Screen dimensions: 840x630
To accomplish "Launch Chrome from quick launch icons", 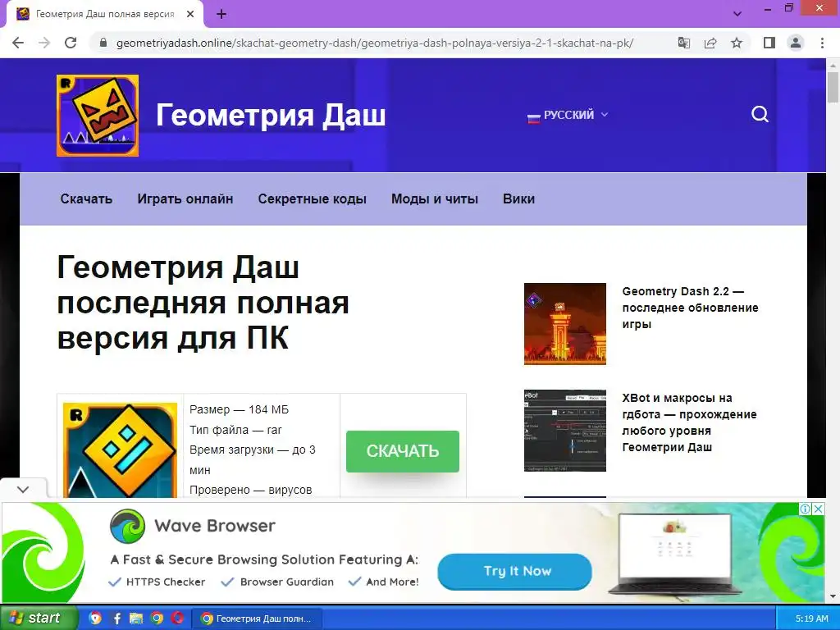I will [x=157, y=619].
